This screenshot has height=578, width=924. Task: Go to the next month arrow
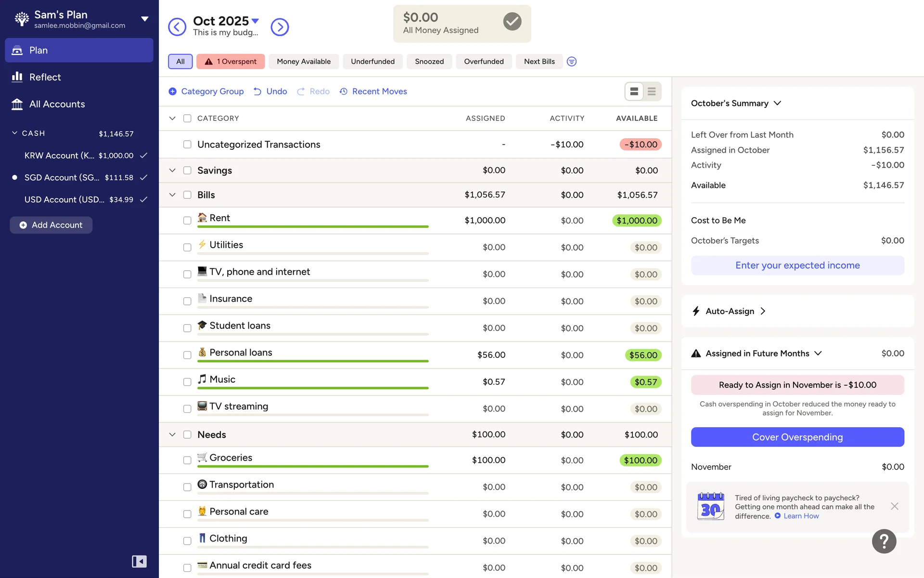coord(280,27)
